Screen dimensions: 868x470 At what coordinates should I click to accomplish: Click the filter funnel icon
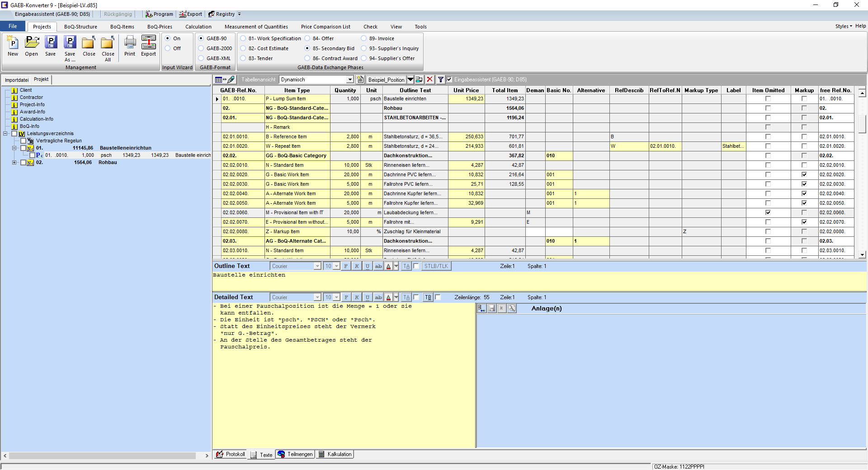tap(440, 80)
